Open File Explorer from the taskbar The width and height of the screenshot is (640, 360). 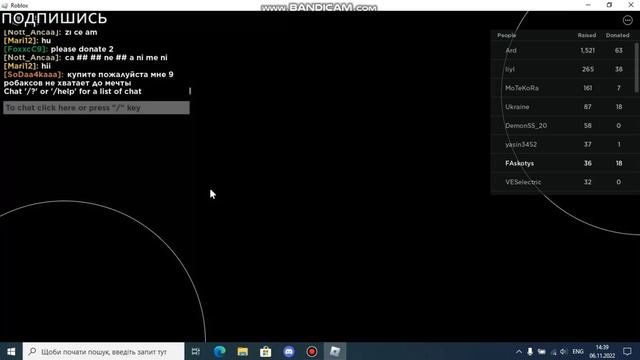tap(243, 351)
